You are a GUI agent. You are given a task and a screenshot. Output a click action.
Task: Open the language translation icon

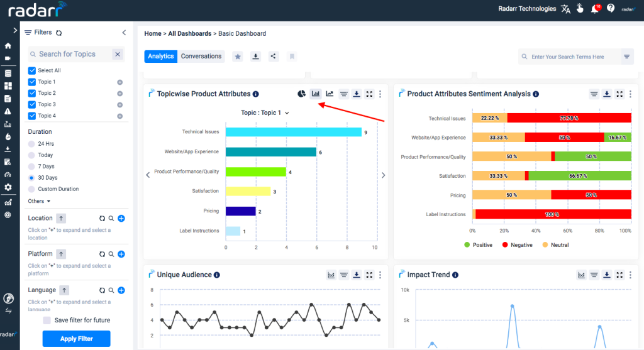pyautogui.click(x=565, y=9)
